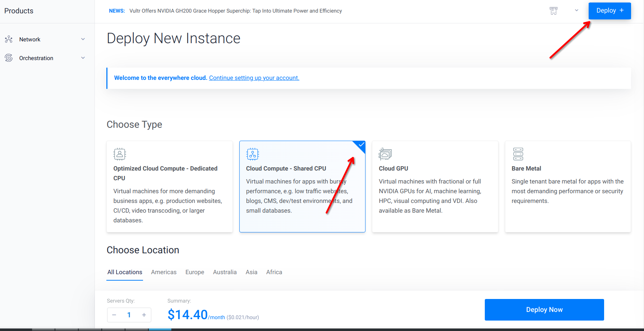
Task: Click the Deploy + button in the top bar
Action: tap(610, 11)
